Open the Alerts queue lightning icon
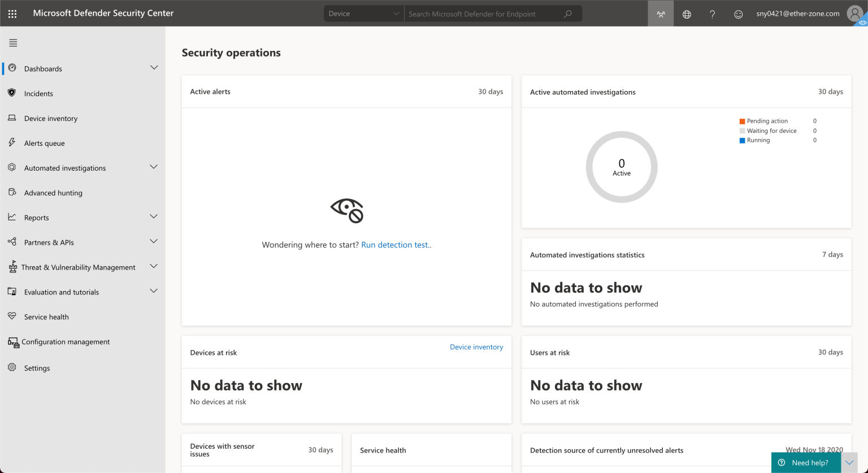Image resolution: width=868 pixels, height=473 pixels. [x=12, y=143]
